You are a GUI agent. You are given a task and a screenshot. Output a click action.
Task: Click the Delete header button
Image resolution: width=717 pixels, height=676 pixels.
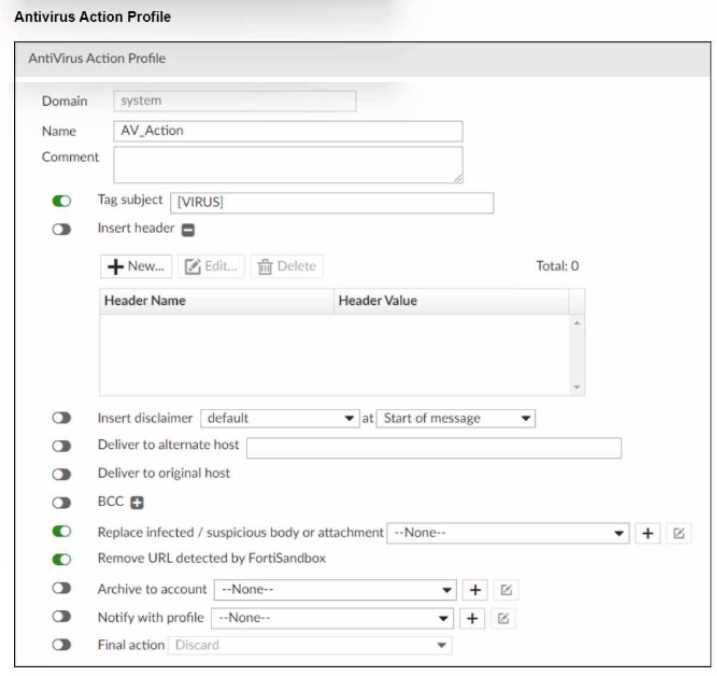point(287,266)
